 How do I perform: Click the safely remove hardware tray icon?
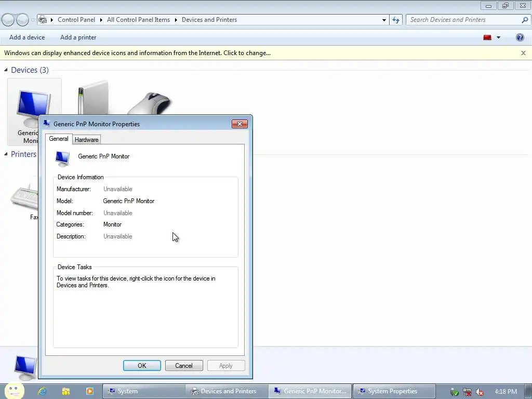point(454,392)
